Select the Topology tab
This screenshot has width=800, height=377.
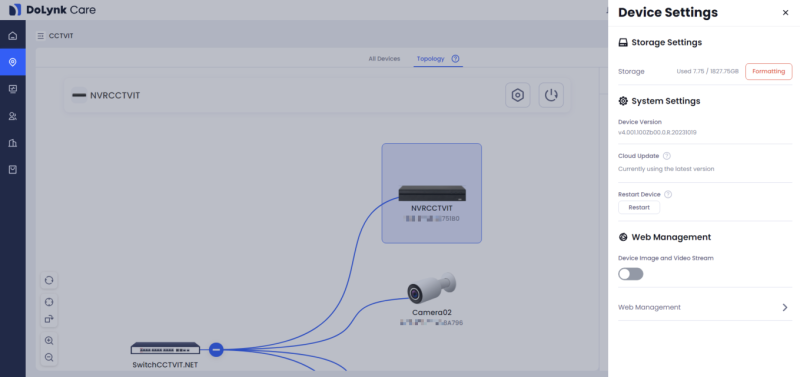click(x=431, y=59)
